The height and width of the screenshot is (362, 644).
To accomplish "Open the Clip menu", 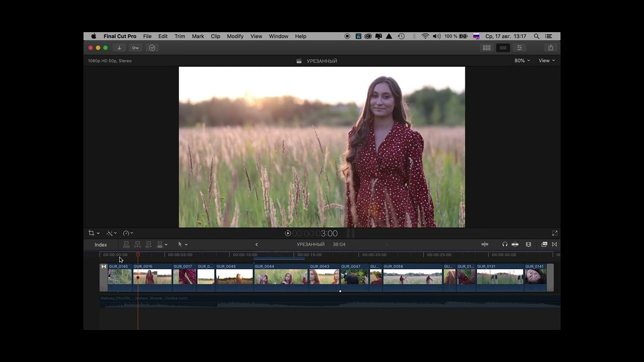I will coord(215,36).
